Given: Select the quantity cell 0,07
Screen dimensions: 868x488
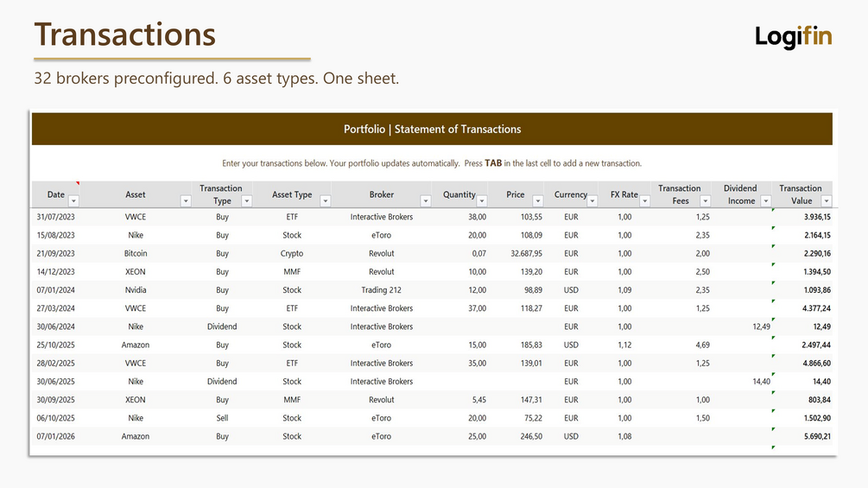Looking at the screenshot, I should click(478, 253).
